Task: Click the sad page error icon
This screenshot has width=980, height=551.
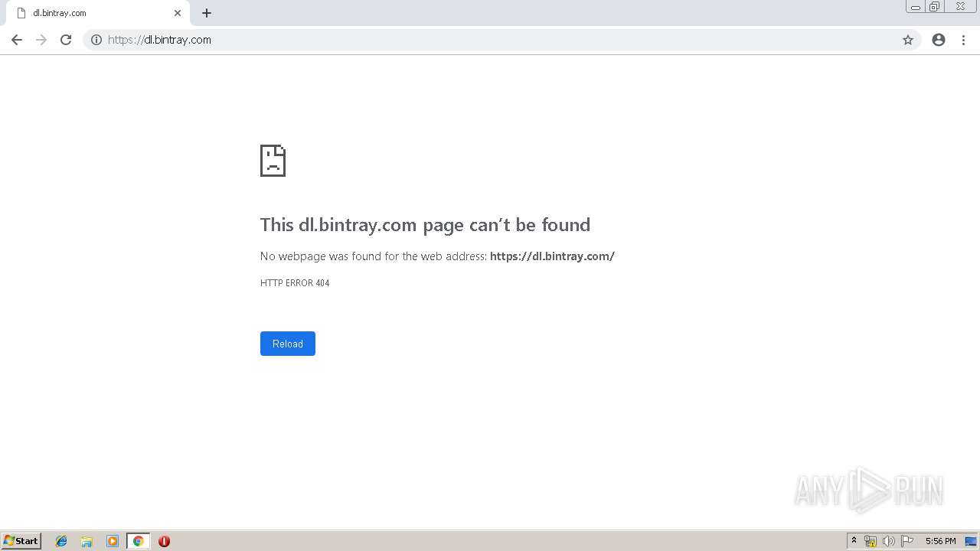Action: pos(273,161)
